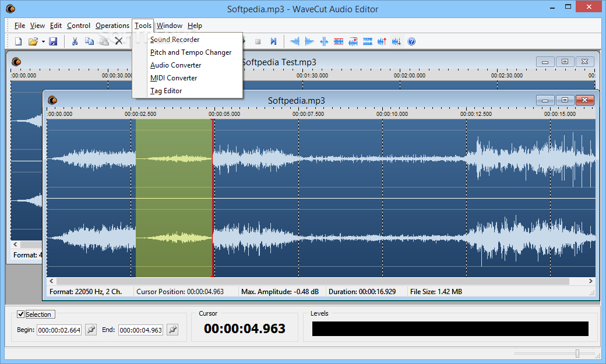Open the Control menu
This screenshot has height=364, width=606.
tap(79, 26)
